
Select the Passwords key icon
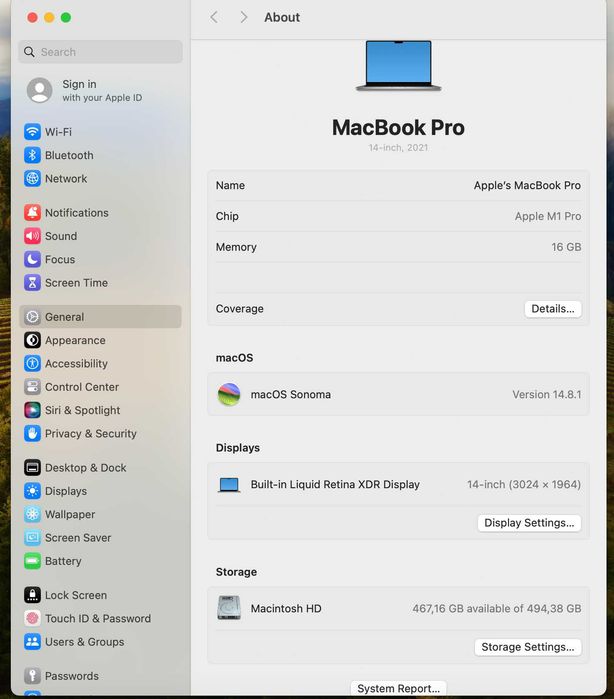32,676
